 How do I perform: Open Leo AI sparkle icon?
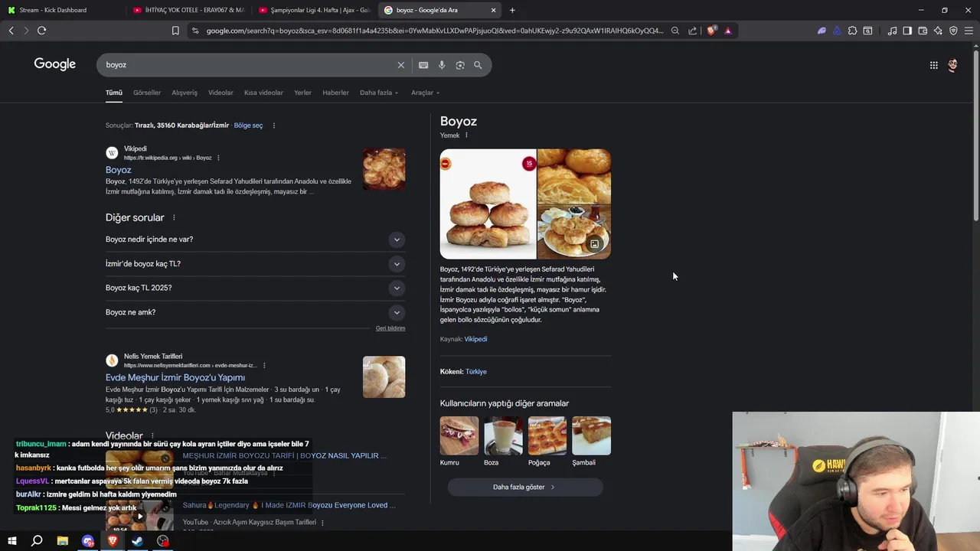pyautogui.click(x=938, y=31)
